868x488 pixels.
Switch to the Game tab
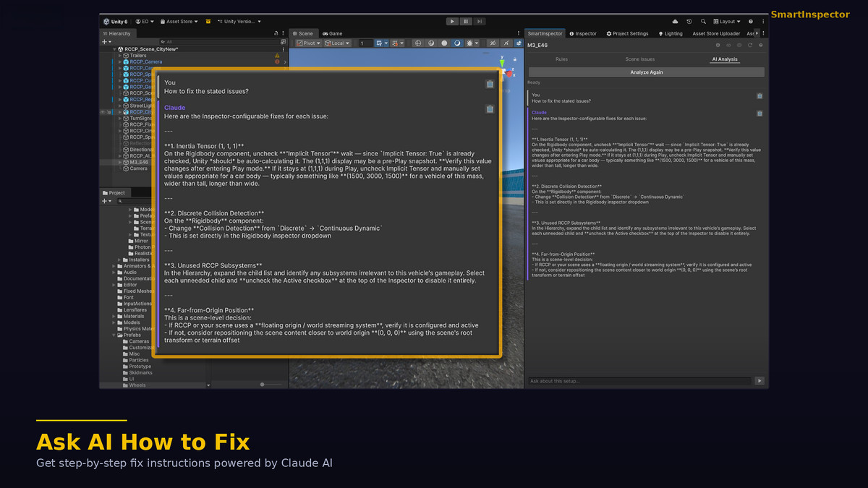coord(333,33)
